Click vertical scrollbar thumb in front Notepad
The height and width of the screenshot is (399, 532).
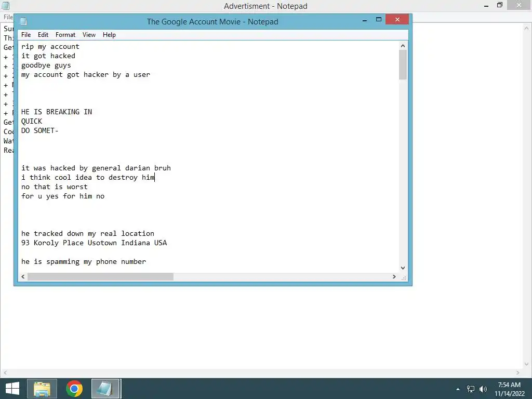(x=403, y=65)
